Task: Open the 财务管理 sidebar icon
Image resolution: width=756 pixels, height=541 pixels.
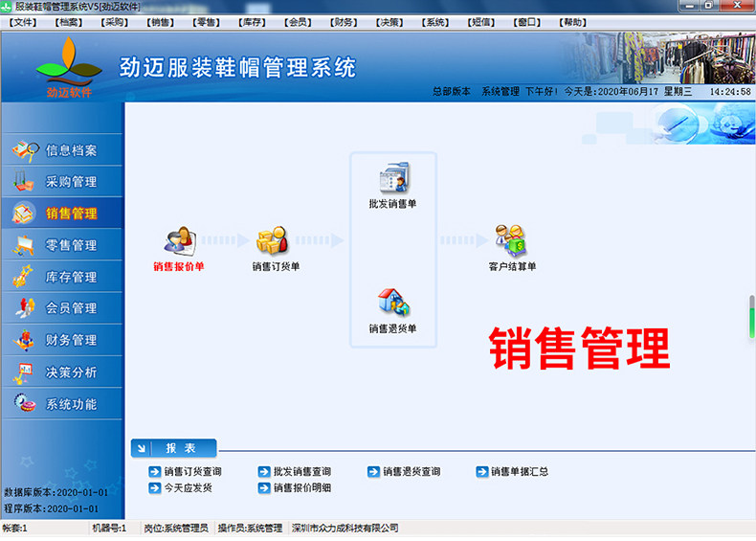Action: point(24,340)
